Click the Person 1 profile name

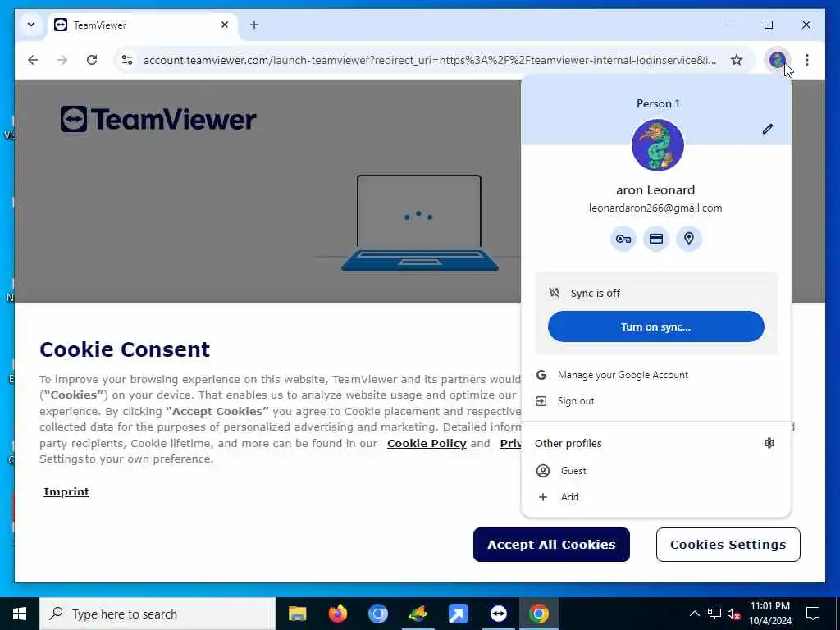coord(658,103)
